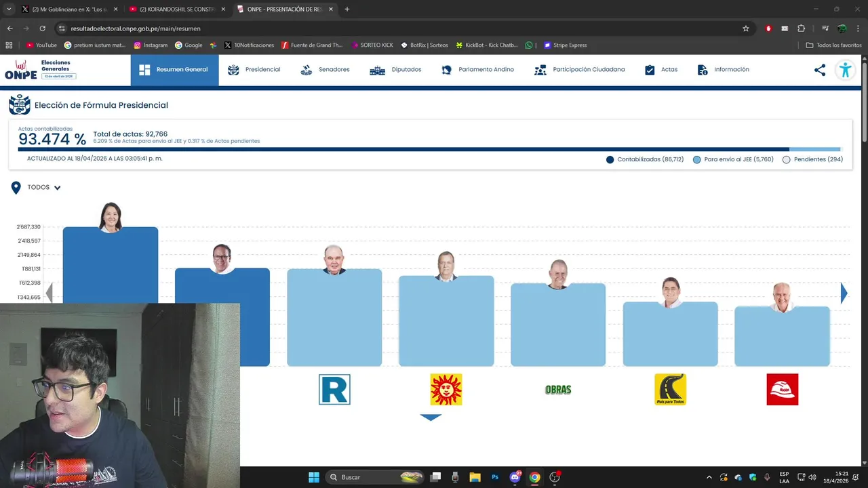Go back with the browser back arrow

tap(9, 28)
